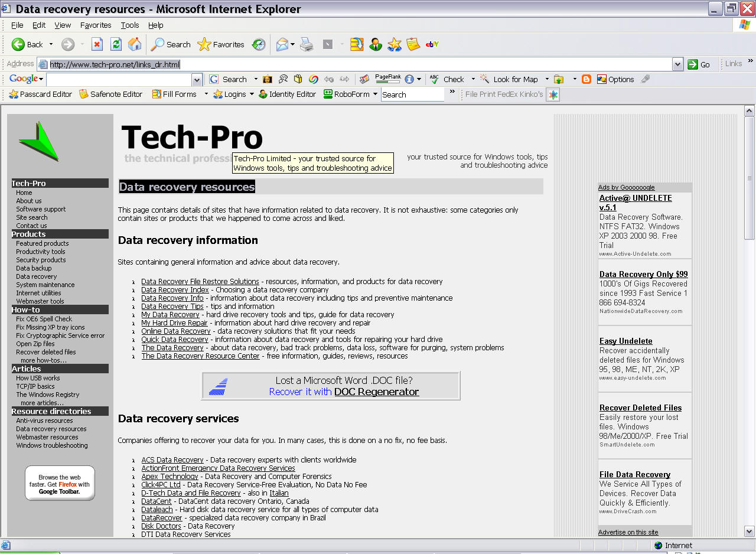Image resolution: width=756 pixels, height=554 pixels.
Task: Click the page vertical scrollbar down arrow
Action: pyautogui.click(x=749, y=531)
